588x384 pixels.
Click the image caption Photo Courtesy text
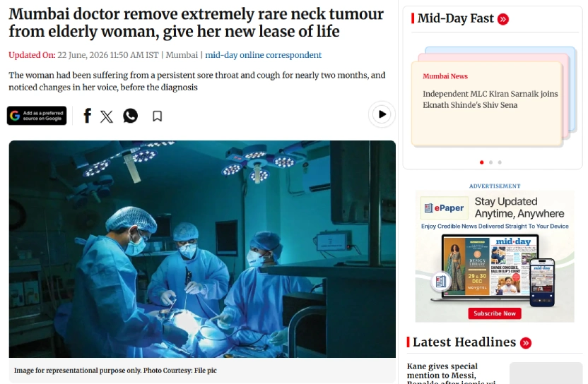pos(180,370)
